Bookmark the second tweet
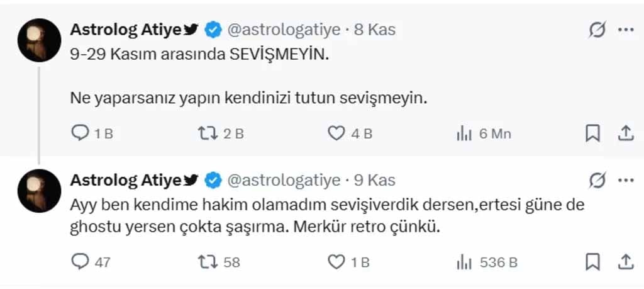 [592, 262]
